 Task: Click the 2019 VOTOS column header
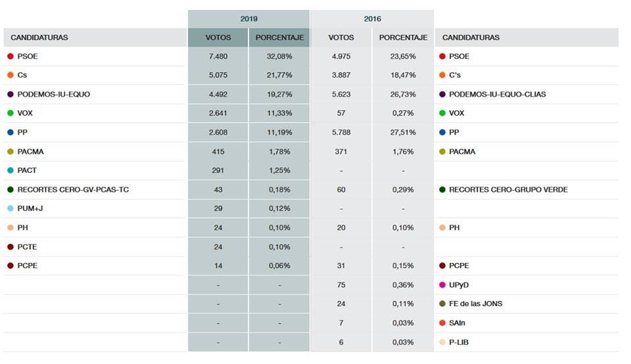click(218, 37)
